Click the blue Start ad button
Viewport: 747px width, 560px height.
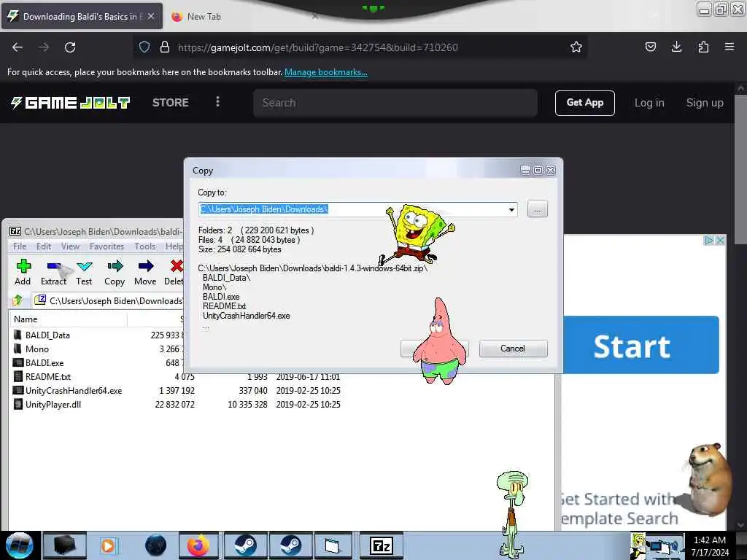640,345
